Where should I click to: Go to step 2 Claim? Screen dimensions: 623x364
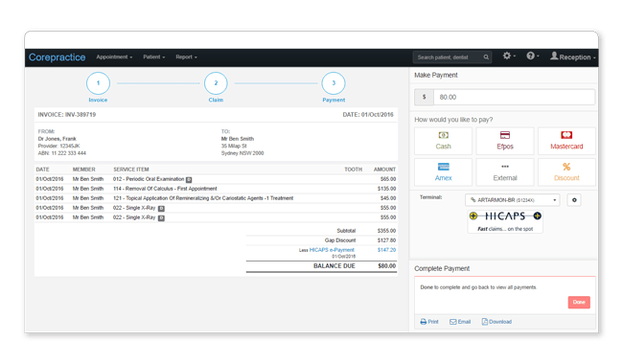point(216,83)
